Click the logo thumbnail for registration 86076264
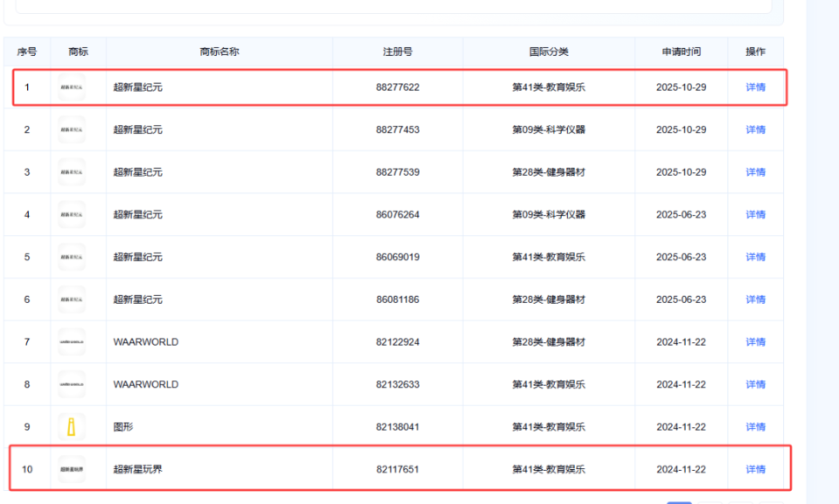The width and height of the screenshot is (839, 504). coord(72,215)
